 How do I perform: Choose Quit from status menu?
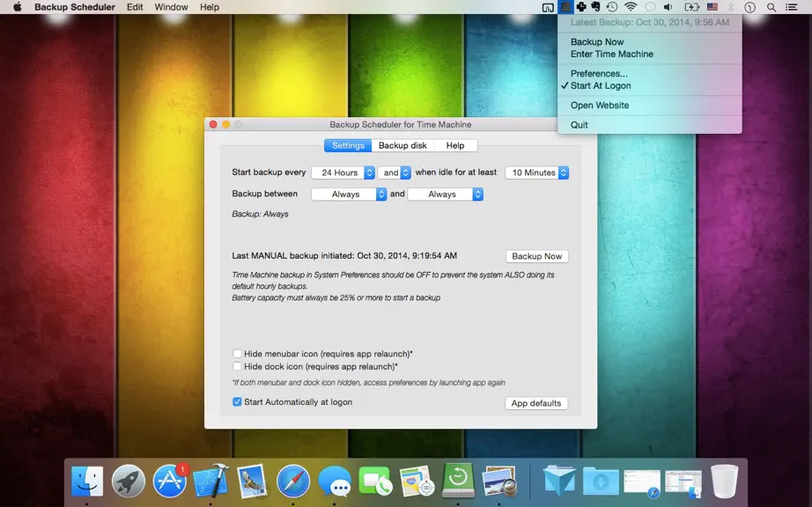pos(579,125)
